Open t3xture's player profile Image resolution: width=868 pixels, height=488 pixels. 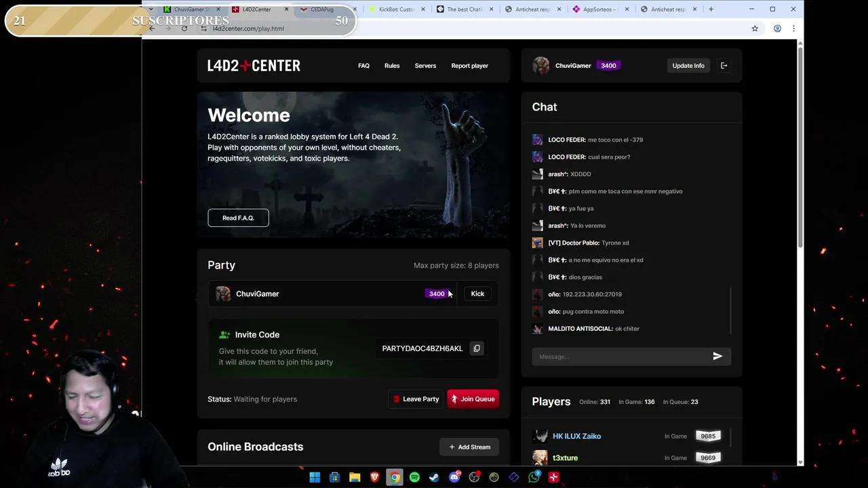pyautogui.click(x=565, y=457)
